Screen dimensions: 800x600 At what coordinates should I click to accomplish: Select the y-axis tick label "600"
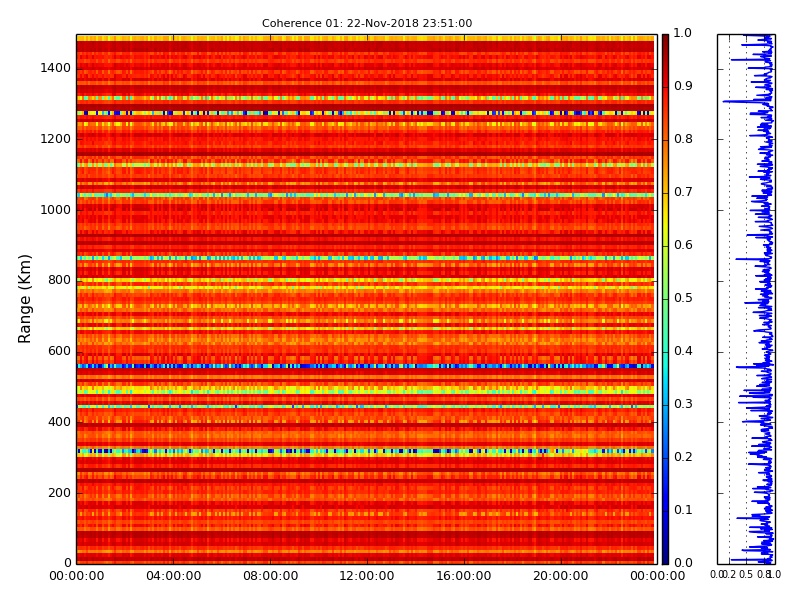click(x=59, y=351)
